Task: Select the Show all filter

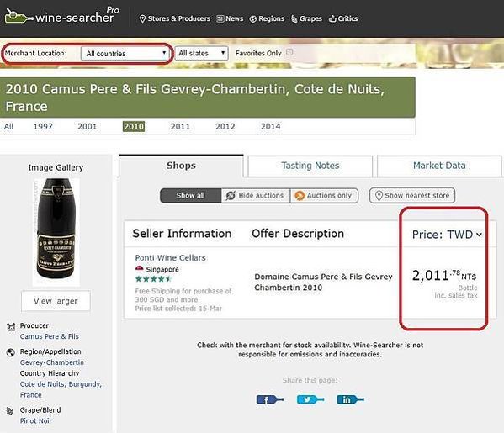Action: tap(191, 195)
